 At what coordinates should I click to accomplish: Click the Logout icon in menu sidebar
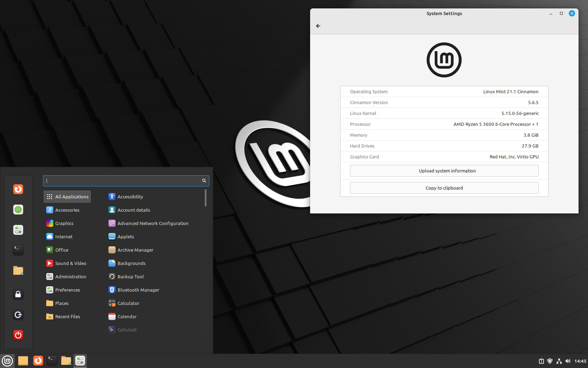[x=18, y=315]
